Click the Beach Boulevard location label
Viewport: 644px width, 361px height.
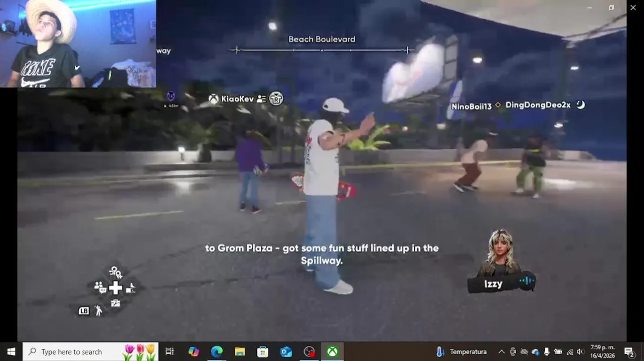(x=322, y=39)
